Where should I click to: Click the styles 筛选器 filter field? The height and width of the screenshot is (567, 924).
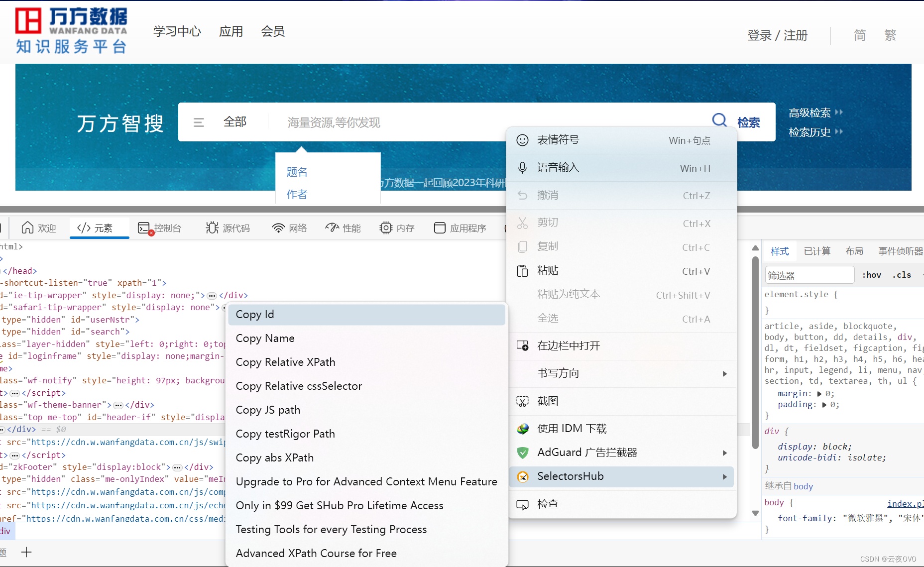pos(809,275)
